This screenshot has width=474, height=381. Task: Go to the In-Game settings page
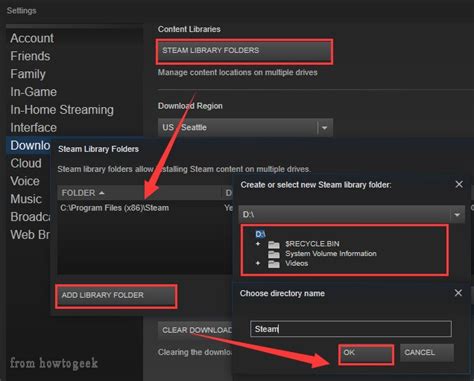34,92
